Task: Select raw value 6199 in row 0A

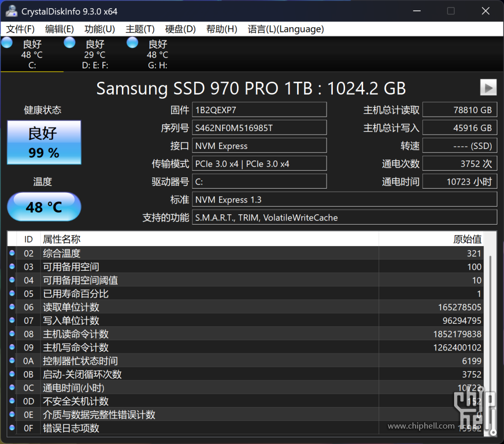Action: click(472, 361)
